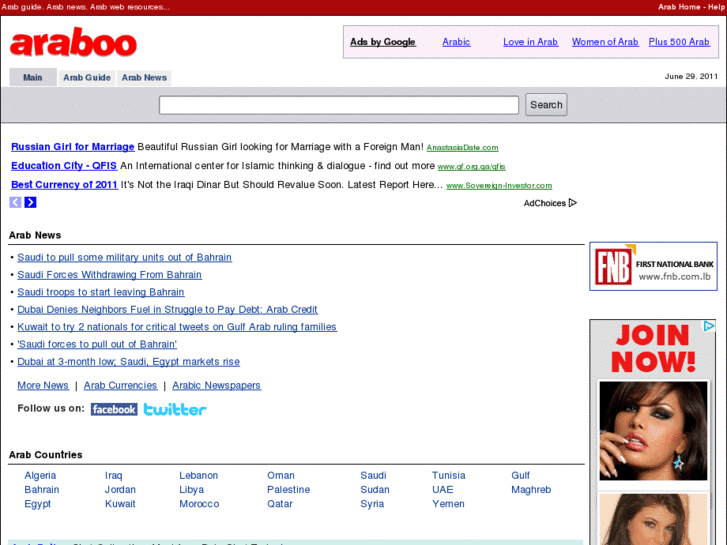
Task: Select Tunisia country link
Action: pyautogui.click(x=449, y=475)
